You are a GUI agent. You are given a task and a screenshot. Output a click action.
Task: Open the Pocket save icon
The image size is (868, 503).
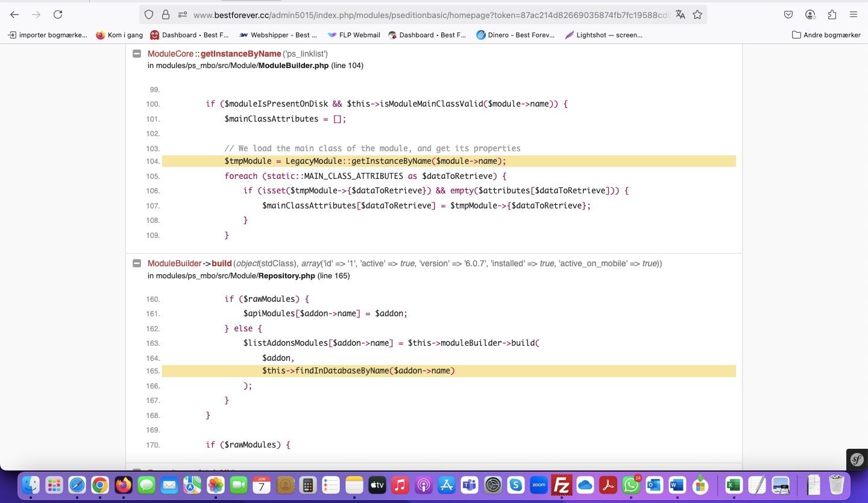[788, 14]
